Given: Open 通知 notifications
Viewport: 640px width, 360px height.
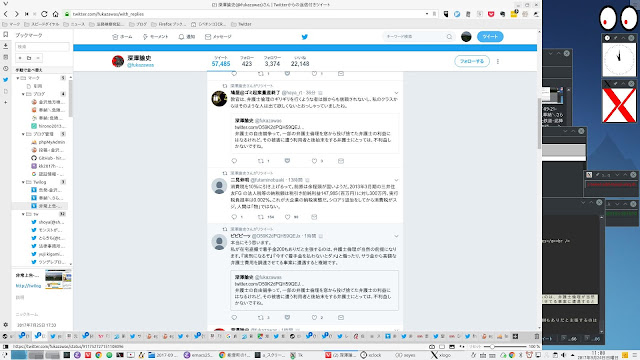Looking at the screenshot, I should pyautogui.click(x=187, y=37).
